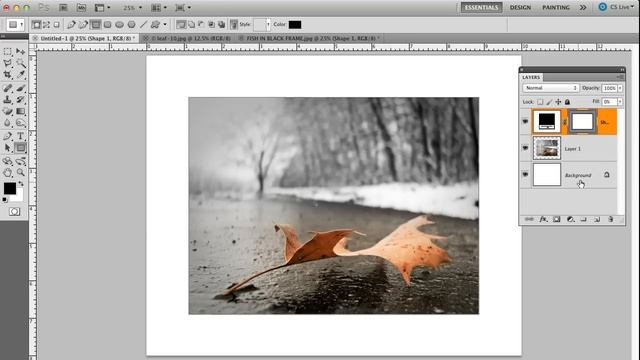Screen dimensions: 640x360
Task: Select the Eraser tool
Action: click(x=8, y=111)
